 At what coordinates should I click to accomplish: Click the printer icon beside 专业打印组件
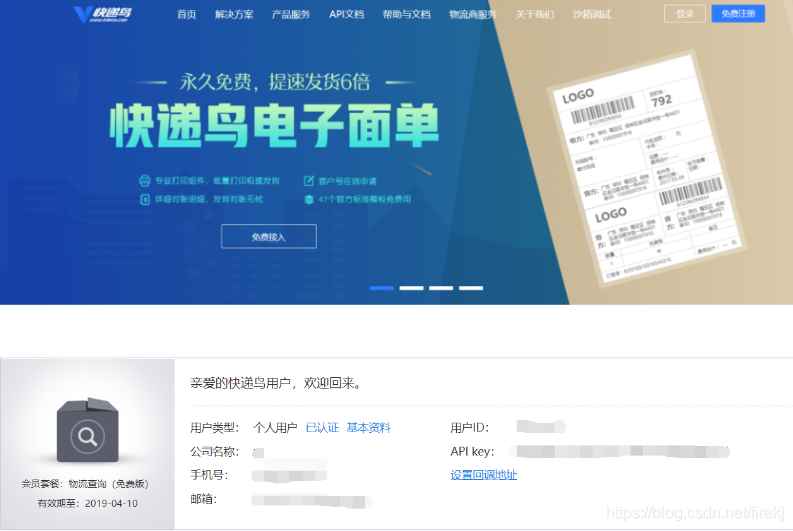(x=145, y=181)
